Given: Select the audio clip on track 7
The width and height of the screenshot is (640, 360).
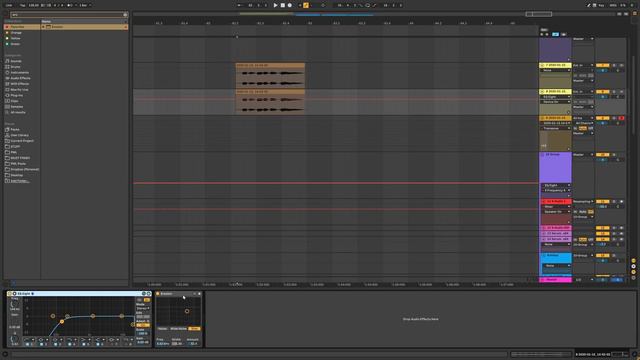Looking at the screenshot, I should (x=270, y=76).
